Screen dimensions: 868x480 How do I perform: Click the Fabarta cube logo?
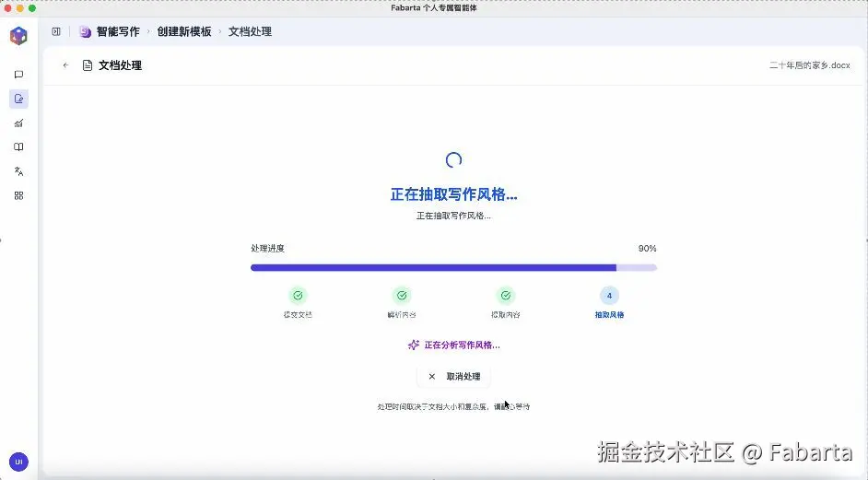[18, 36]
